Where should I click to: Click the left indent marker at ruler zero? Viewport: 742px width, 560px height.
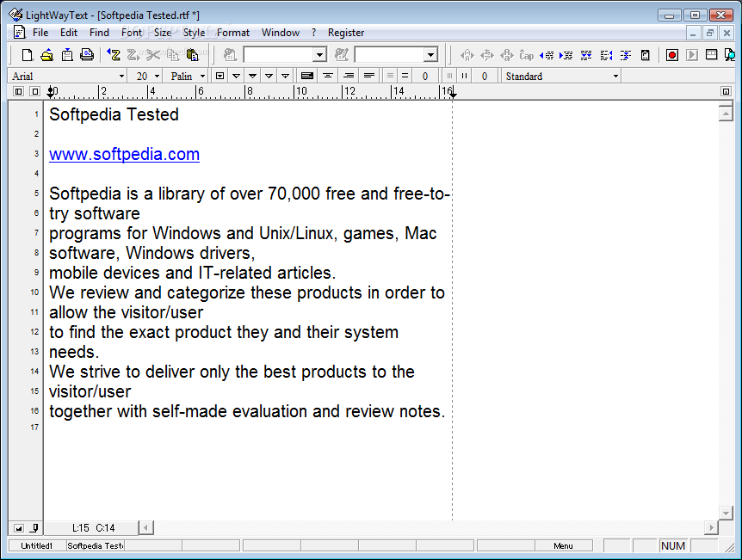pos(50,92)
